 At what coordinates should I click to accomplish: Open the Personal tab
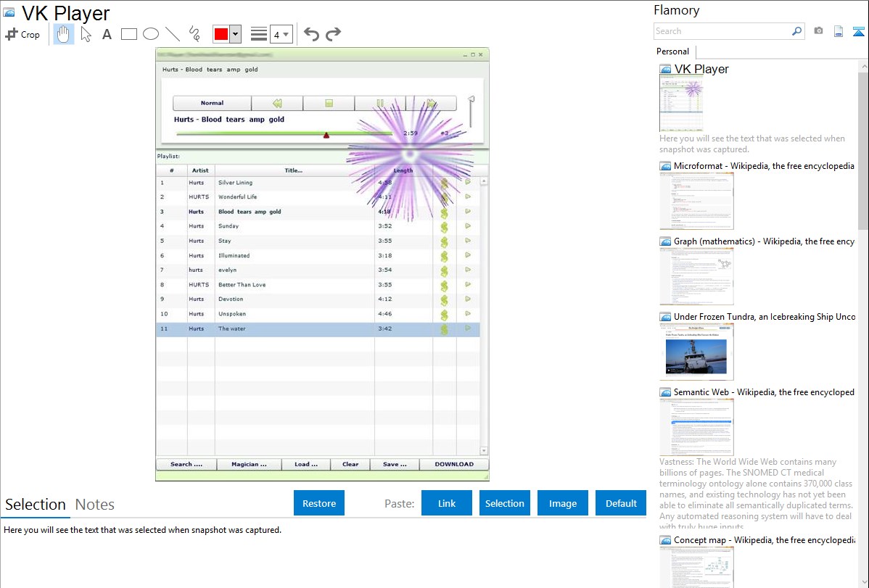[672, 51]
